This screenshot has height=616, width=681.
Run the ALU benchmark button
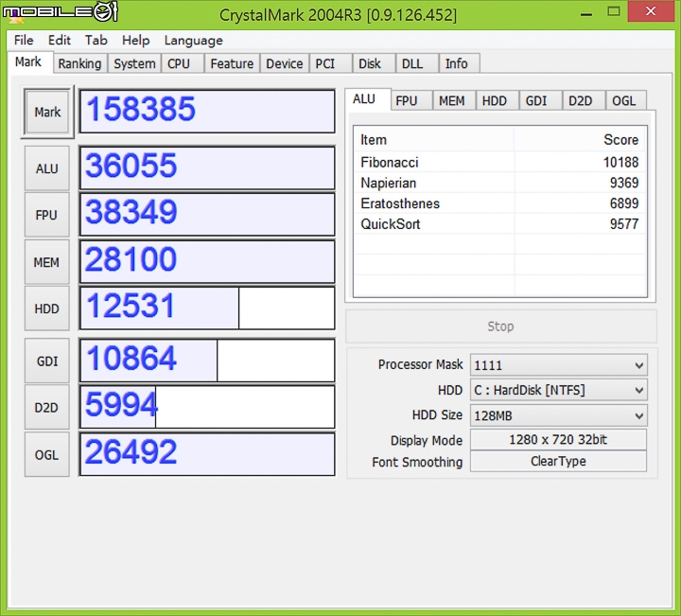47,168
